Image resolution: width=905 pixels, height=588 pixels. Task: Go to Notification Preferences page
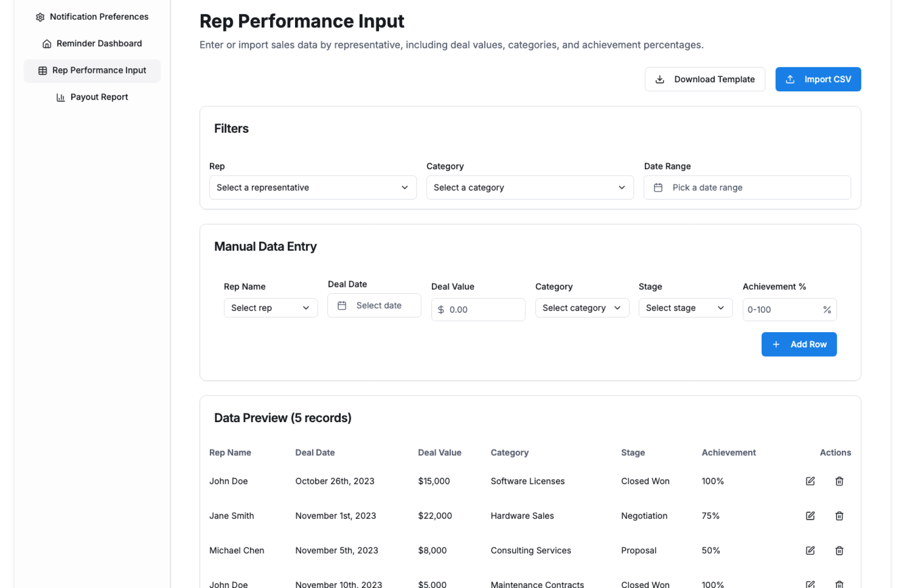[x=92, y=17]
